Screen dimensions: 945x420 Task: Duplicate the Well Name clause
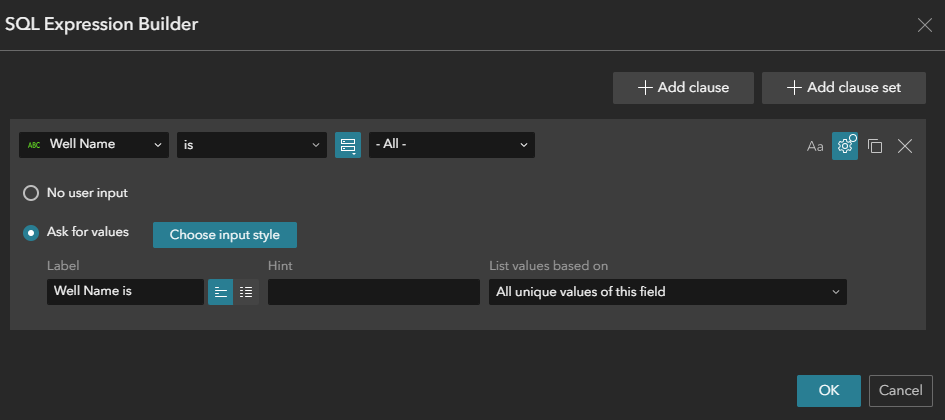click(x=874, y=146)
